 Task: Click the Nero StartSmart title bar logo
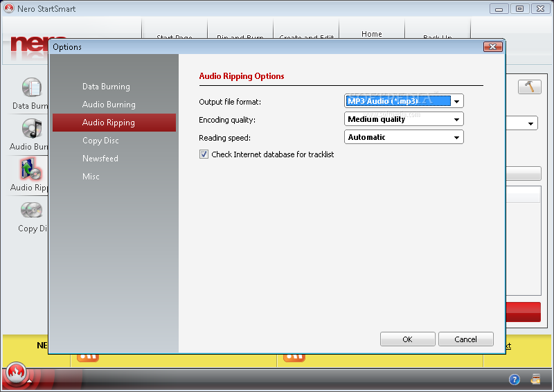9,8
